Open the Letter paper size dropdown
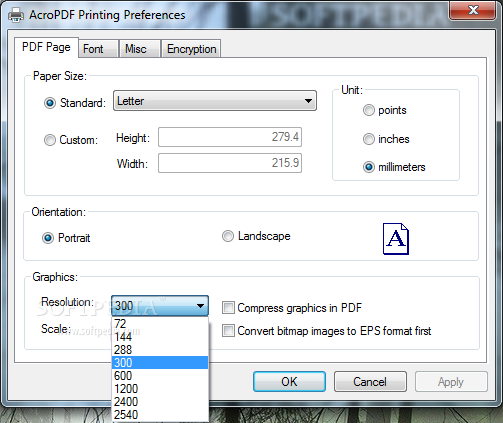The image size is (503, 423). 215,101
